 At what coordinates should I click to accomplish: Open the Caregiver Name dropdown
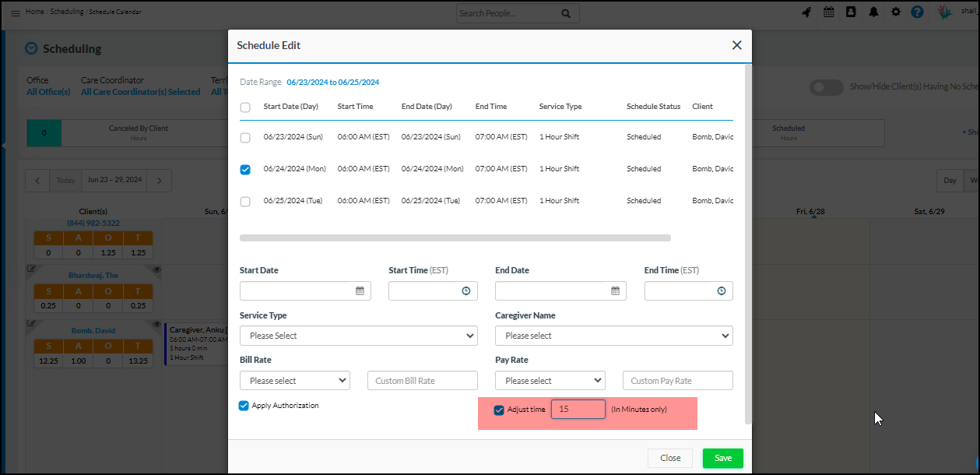(613, 336)
